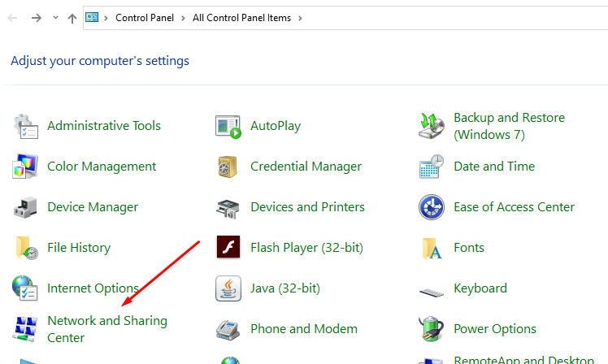Open the Device Manager icon
This screenshot has width=608, height=364.
point(25,207)
